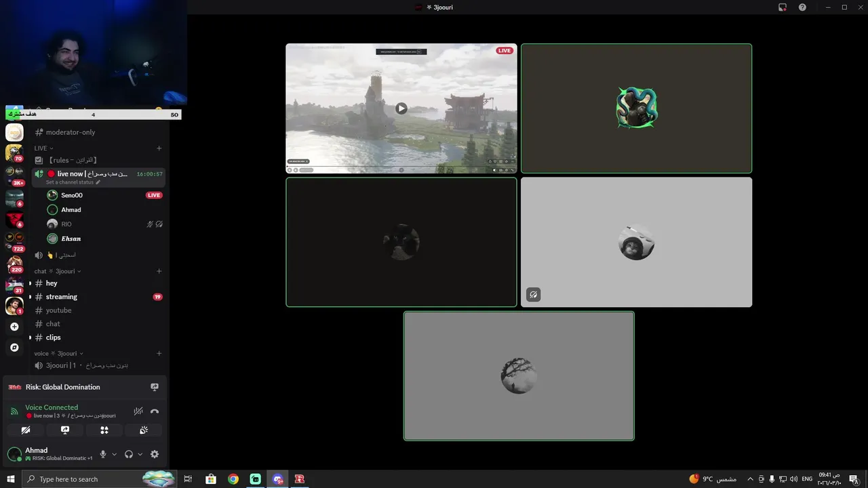Add a channel to chat 3joouri category
The image size is (868, 488).
(159, 271)
